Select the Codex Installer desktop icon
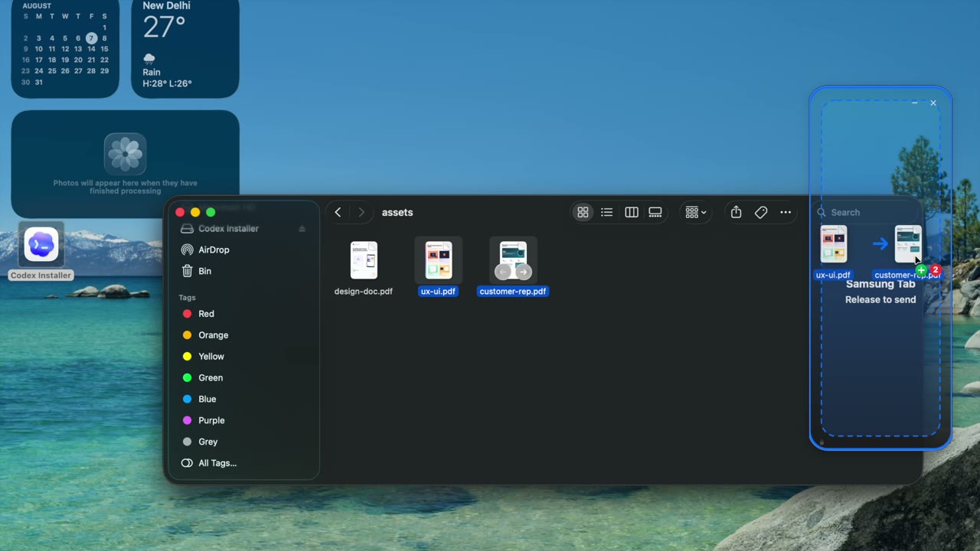 [x=41, y=246]
